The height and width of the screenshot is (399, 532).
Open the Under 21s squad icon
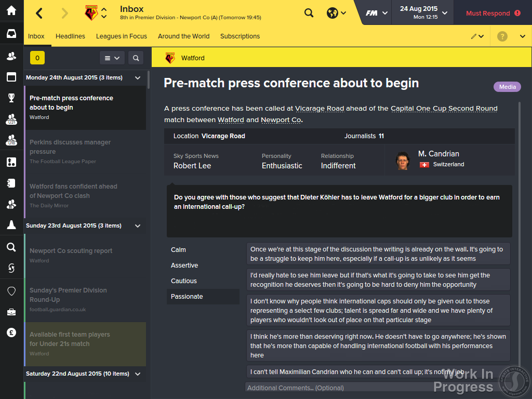11,119
